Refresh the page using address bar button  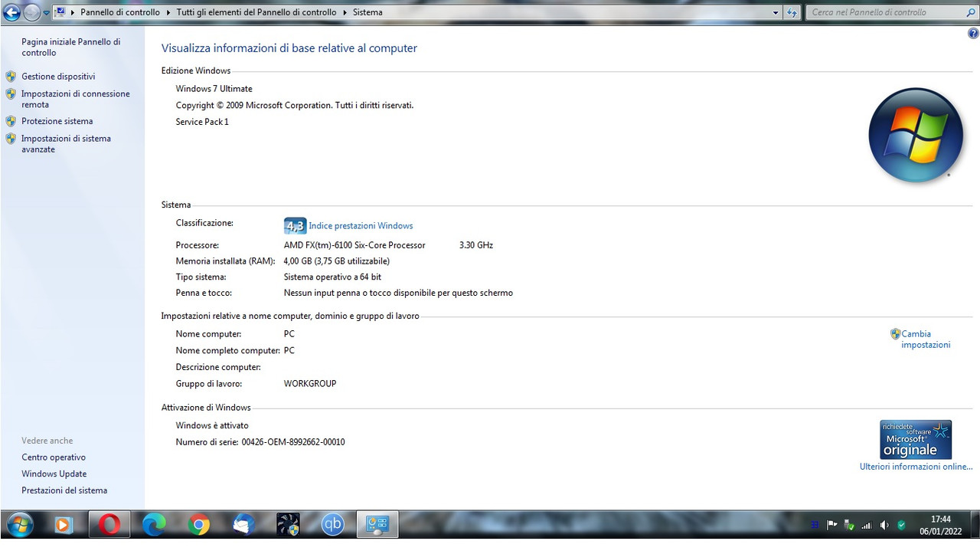[x=792, y=12]
